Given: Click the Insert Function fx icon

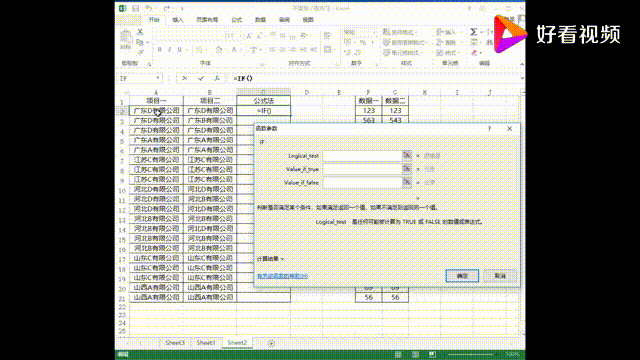Looking at the screenshot, I should click(x=217, y=78).
